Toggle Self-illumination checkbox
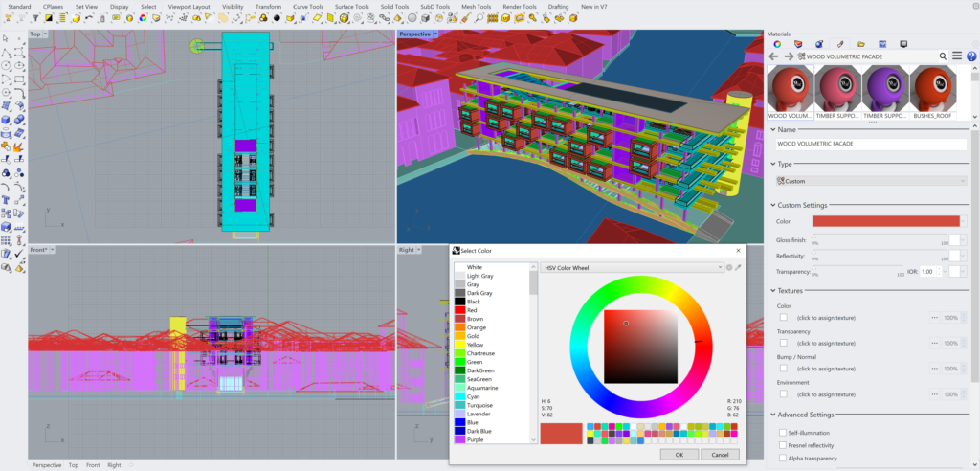The width and height of the screenshot is (980, 471). (x=783, y=432)
